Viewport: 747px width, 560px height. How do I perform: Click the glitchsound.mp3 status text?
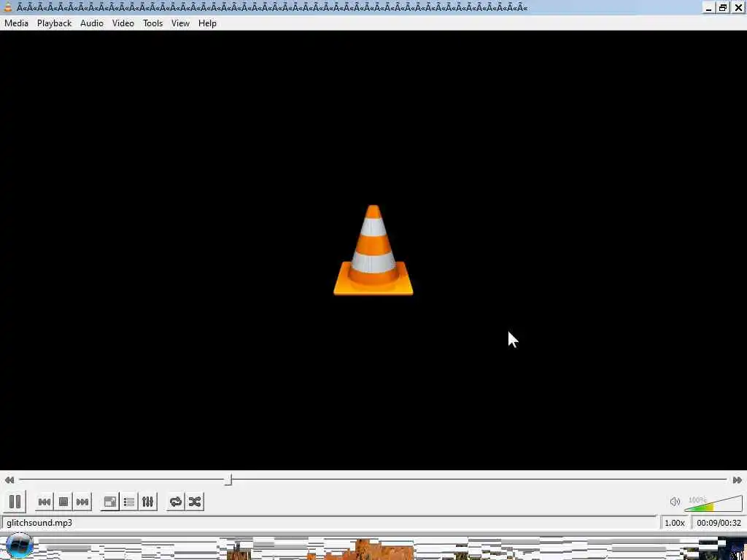point(39,523)
